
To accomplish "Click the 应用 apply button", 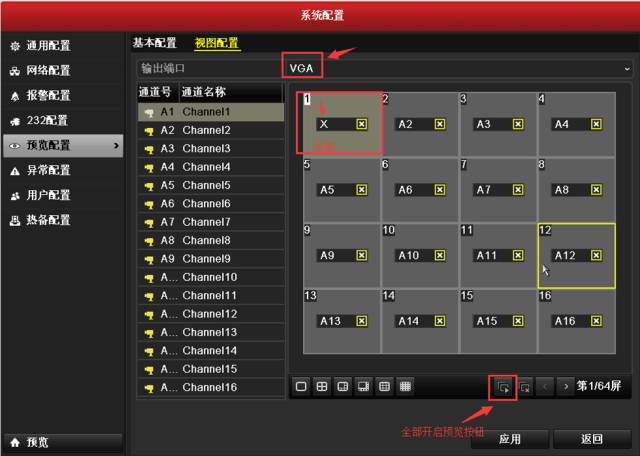I will click(x=509, y=439).
